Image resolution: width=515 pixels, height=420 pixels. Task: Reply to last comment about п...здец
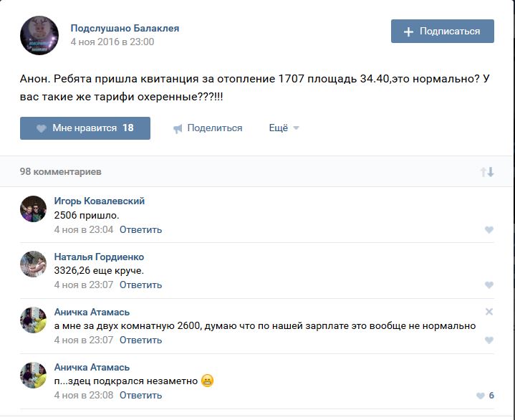[140, 396]
